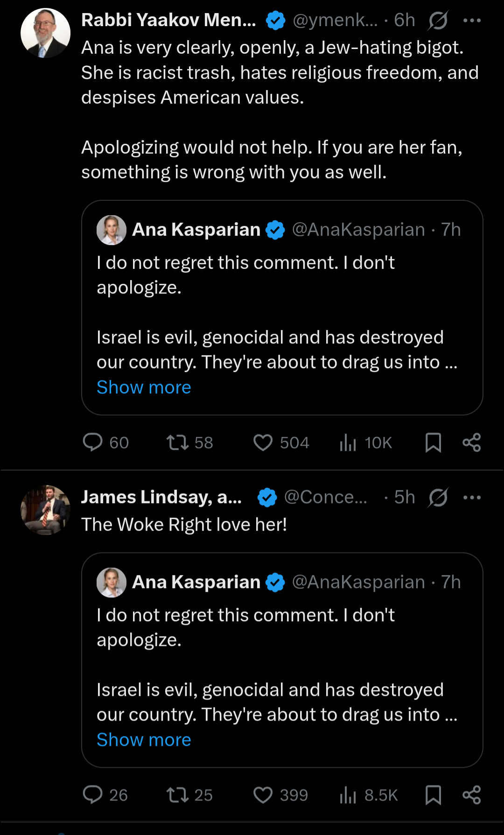504x835 pixels.
Task: Reply to James Lindsay's post
Action: [92, 795]
